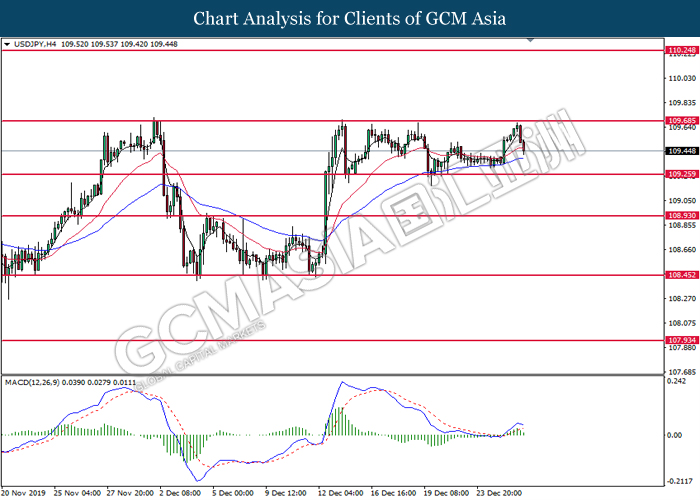The height and width of the screenshot is (500, 700).
Task: Click the 20 Nov 2019 time axis label
Action: pyautogui.click(x=24, y=493)
